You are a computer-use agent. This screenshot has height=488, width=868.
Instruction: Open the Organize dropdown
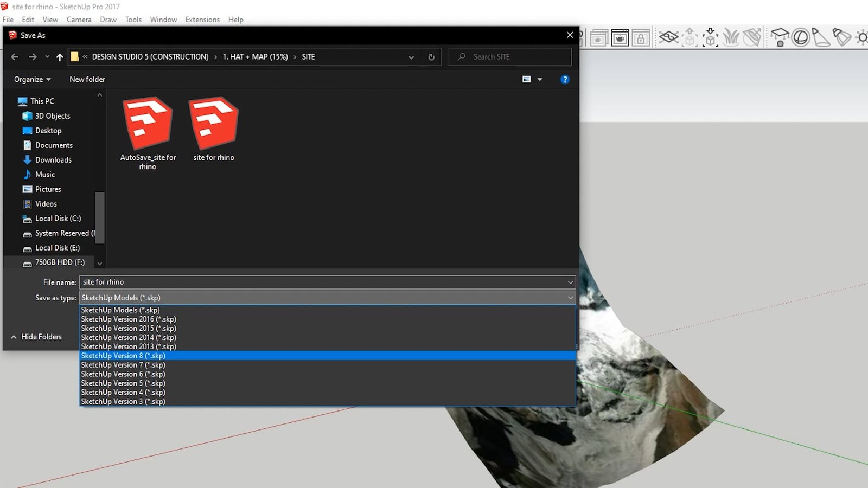point(33,79)
